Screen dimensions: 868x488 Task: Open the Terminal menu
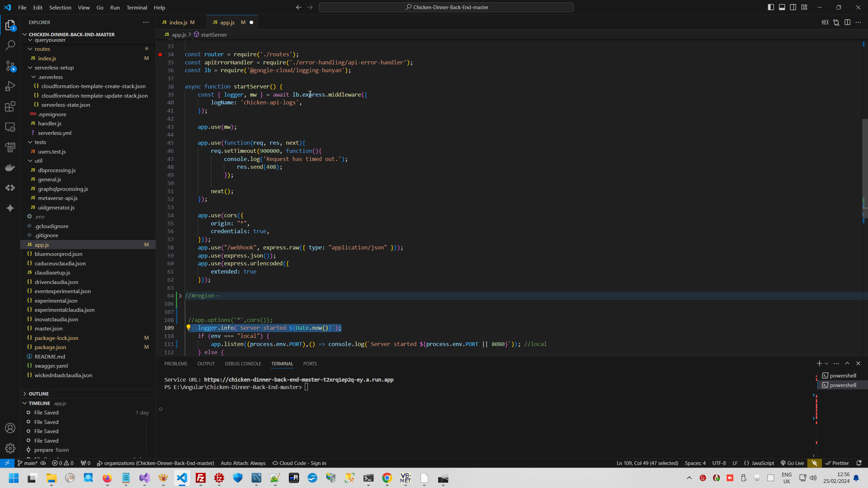[x=137, y=7]
